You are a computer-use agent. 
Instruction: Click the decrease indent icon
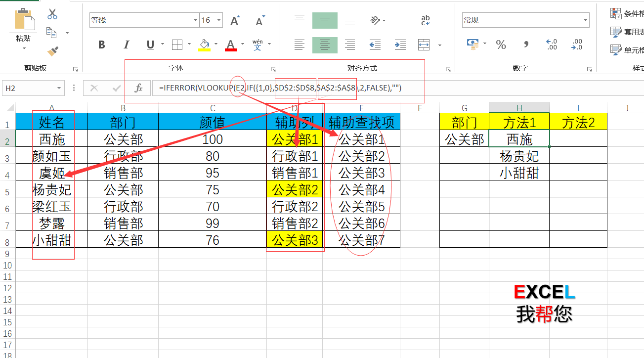[x=375, y=45]
